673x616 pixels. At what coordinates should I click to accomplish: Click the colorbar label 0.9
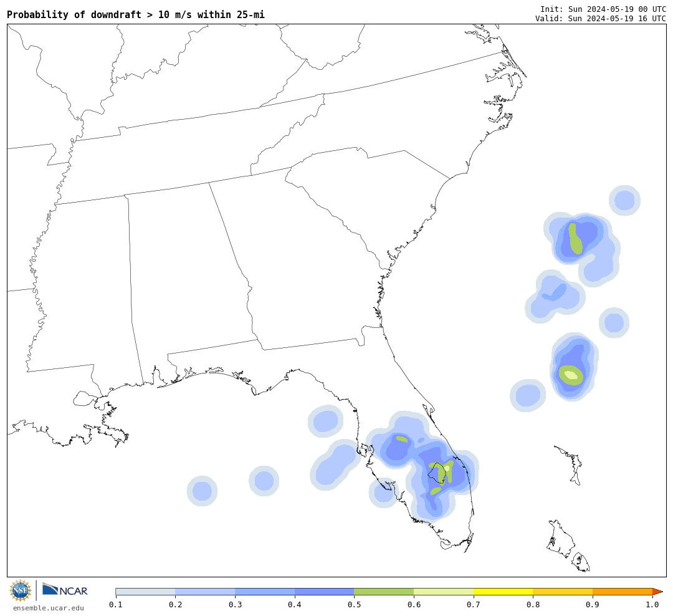pos(593,605)
